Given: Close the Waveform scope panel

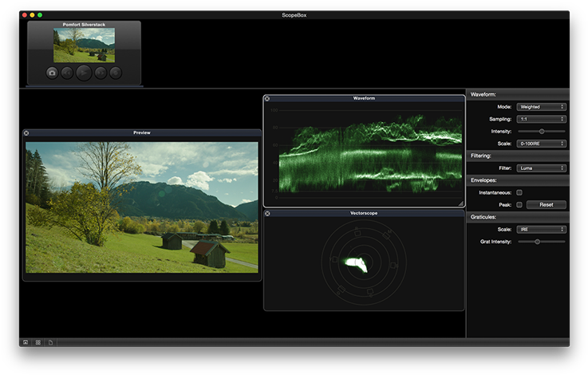Looking at the screenshot, I should (267, 98).
